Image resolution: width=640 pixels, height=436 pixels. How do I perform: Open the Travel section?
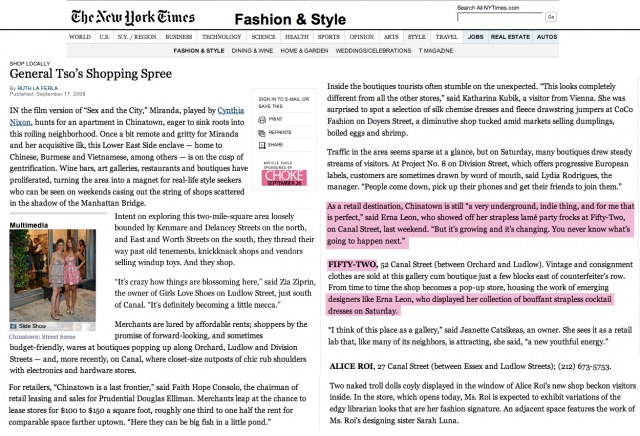tap(447, 37)
